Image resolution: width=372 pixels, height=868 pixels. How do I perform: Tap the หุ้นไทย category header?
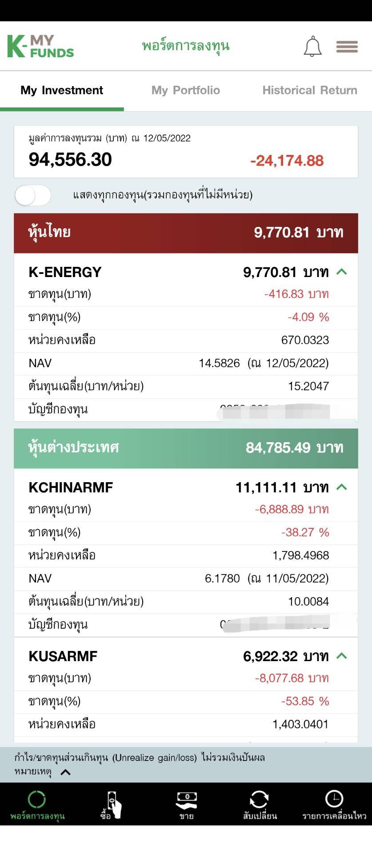coord(186,233)
